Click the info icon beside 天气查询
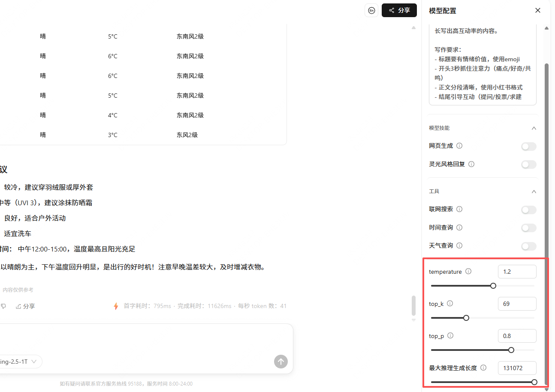 (x=459, y=245)
